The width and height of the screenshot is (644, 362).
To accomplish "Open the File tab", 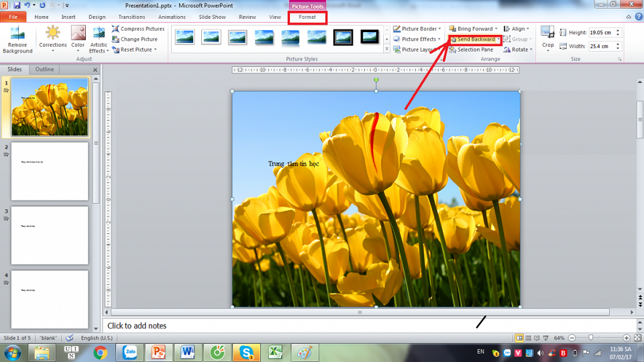I will tap(13, 17).
